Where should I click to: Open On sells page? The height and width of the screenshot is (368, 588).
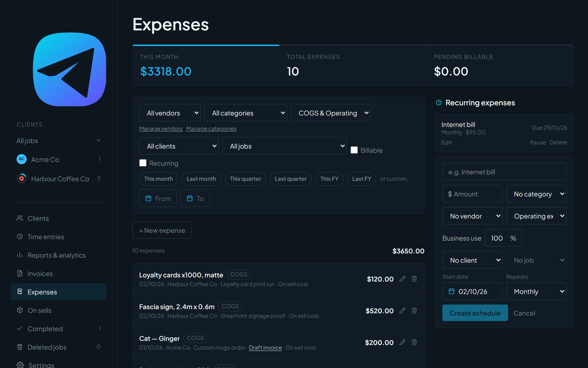[59, 310]
